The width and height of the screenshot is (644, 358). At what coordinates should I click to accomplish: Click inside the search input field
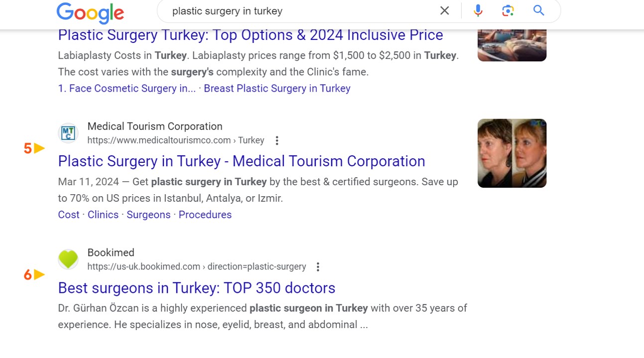click(x=279, y=10)
